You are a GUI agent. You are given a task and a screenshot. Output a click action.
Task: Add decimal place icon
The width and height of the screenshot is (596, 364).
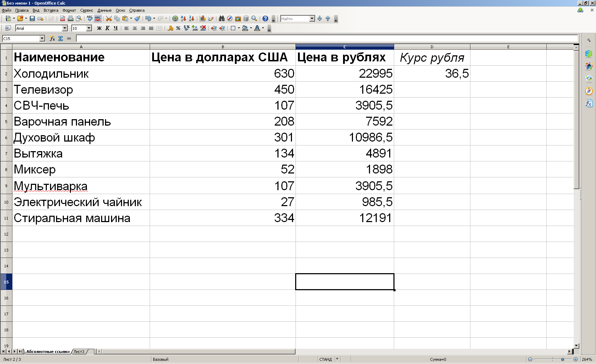pos(195,28)
